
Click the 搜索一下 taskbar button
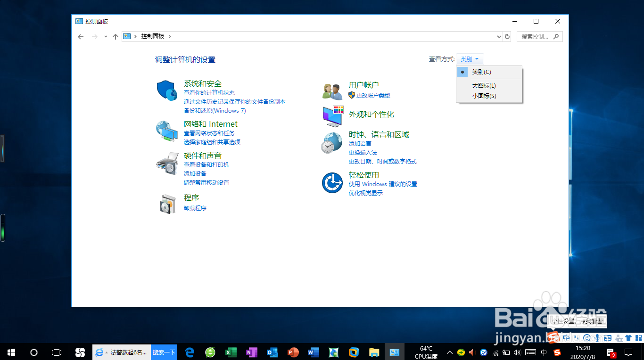[x=164, y=352]
